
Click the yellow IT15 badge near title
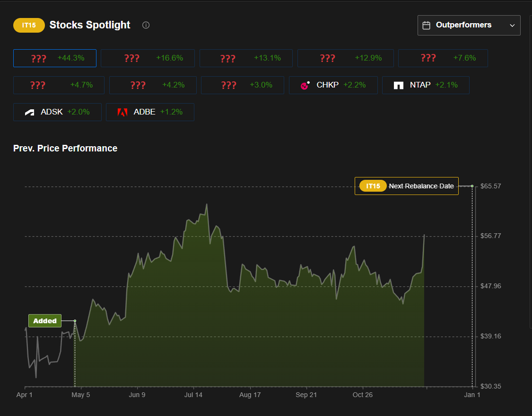(29, 25)
